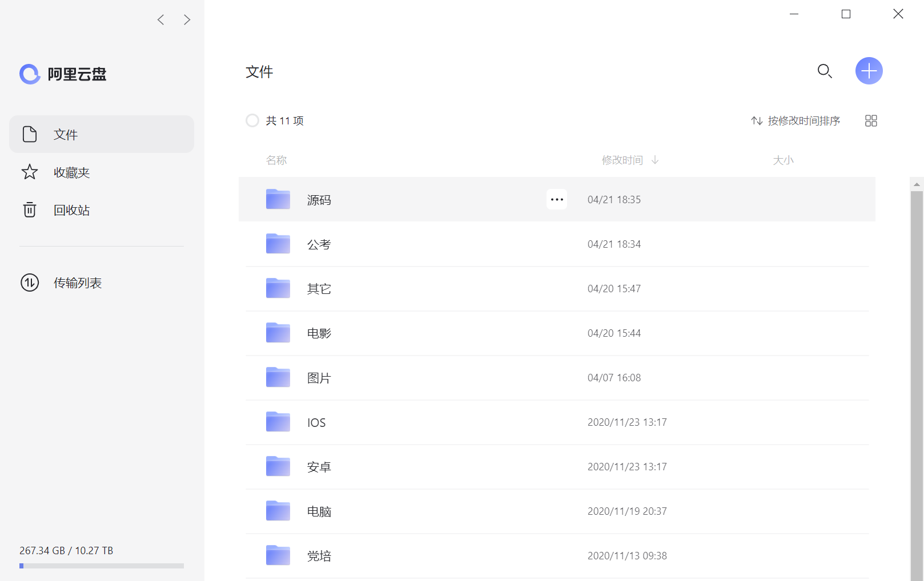Click the blue plus upload button

869,71
